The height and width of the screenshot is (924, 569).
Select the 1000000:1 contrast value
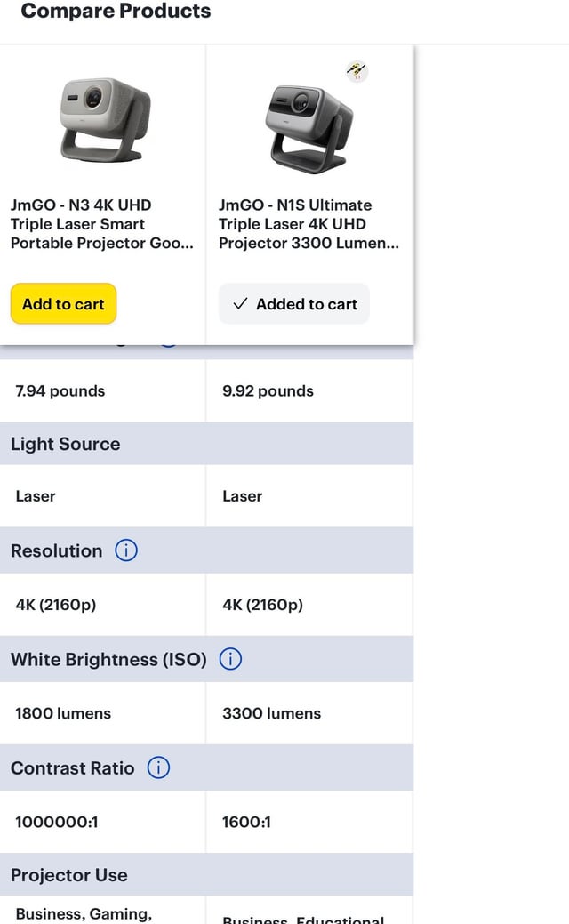click(x=57, y=822)
